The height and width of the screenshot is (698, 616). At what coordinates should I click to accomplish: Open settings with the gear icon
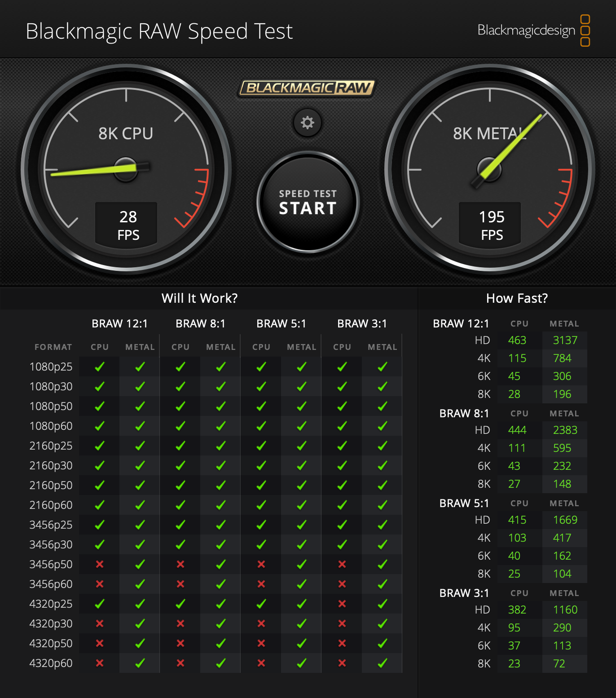[x=308, y=123]
